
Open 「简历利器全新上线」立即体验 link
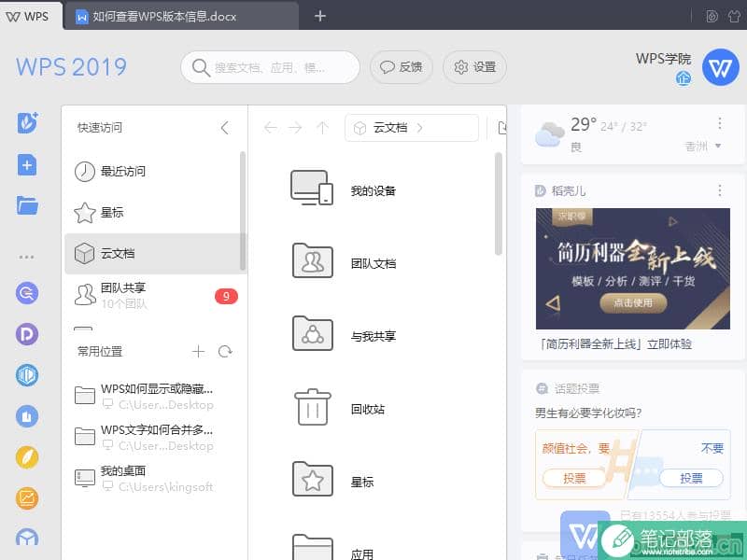click(x=615, y=343)
